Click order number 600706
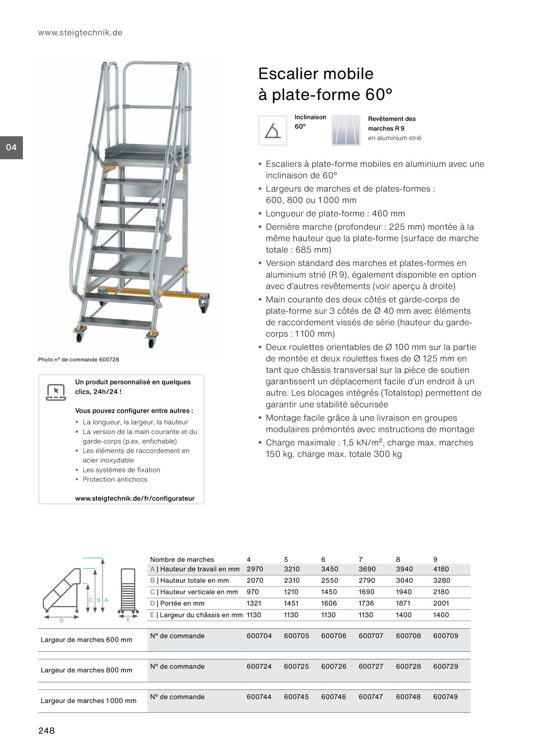The height and width of the screenshot is (756, 534). 334,636
